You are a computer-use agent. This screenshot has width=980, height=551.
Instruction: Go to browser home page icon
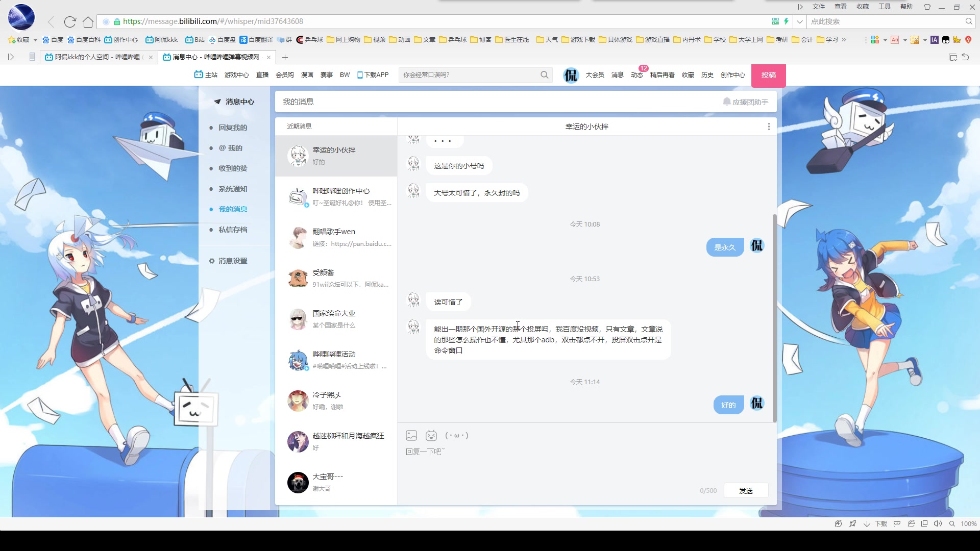(x=88, y=21)
